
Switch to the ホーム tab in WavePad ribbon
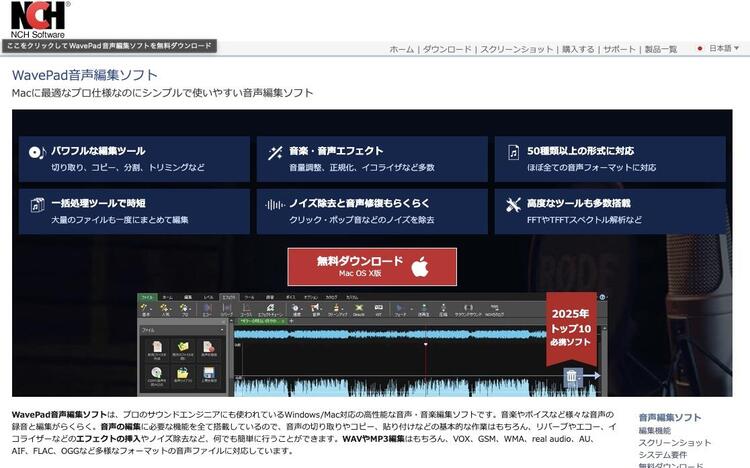tap(167, 297)
